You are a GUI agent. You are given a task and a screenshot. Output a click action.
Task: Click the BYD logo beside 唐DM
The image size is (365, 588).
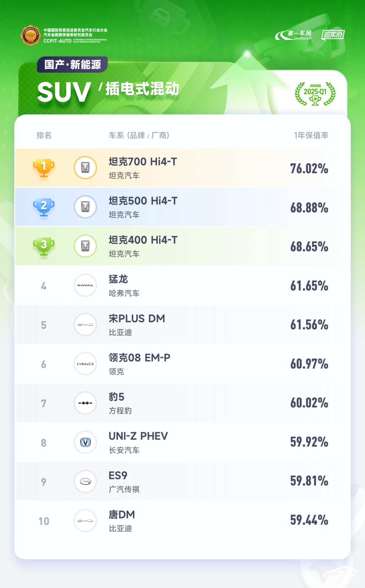[x=85, y=520]
